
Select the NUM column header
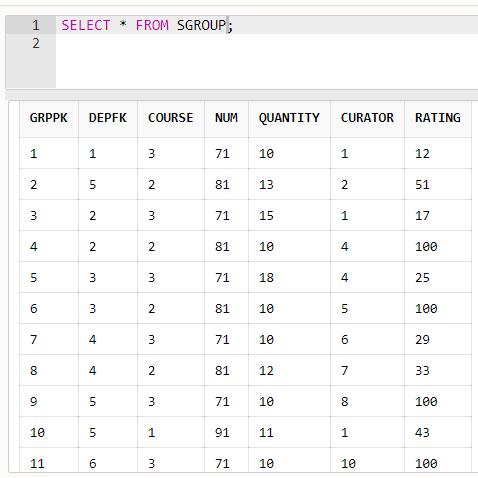[x=226, y=118]
